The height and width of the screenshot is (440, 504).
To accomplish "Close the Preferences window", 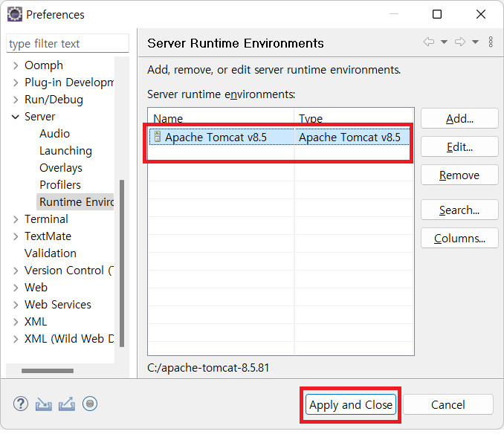I will pyautogui.click(x=481, y=14).
